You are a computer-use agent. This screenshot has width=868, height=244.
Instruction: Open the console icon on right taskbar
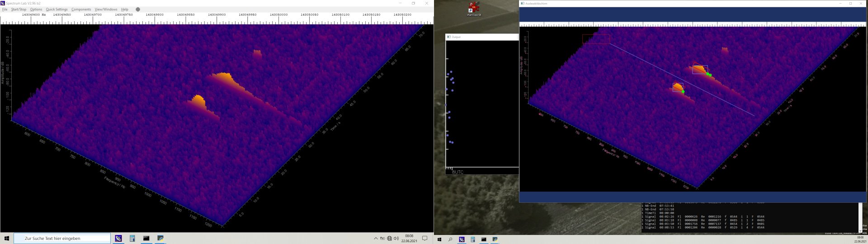click(x=484, y=239)
